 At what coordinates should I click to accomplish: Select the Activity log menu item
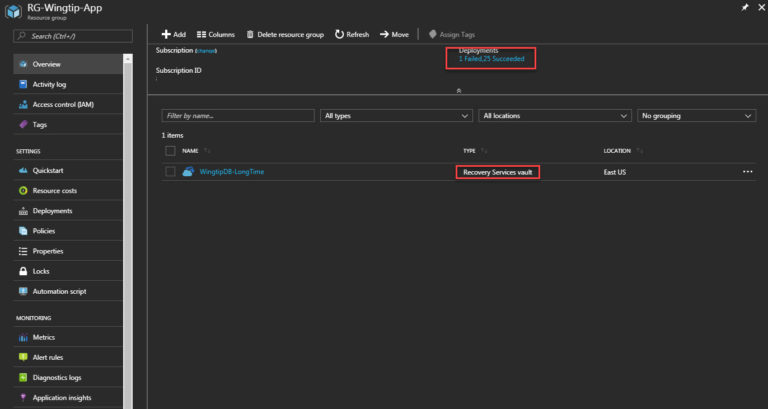68,84
